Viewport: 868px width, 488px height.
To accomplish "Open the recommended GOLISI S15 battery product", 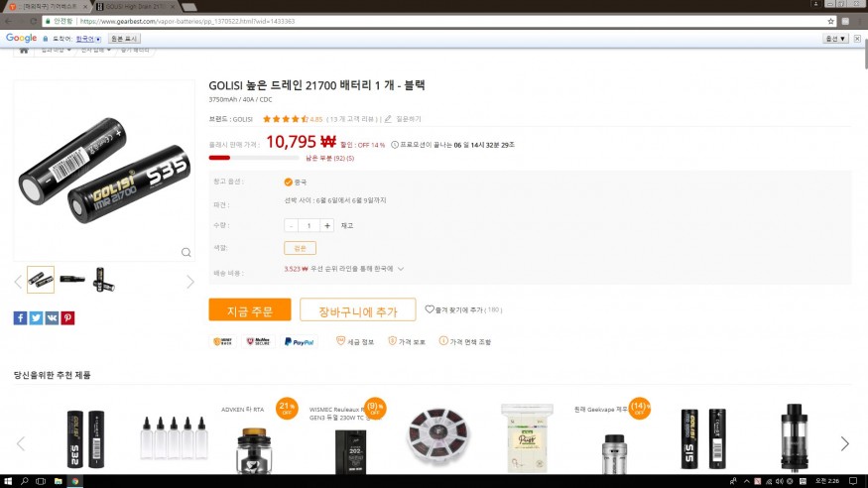I will click(x=703, y=438).
